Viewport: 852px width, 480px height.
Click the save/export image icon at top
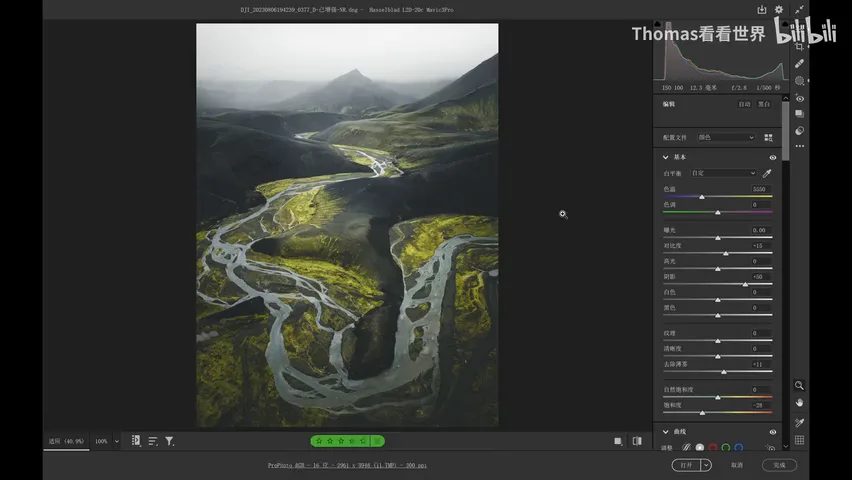coord(761,10)
